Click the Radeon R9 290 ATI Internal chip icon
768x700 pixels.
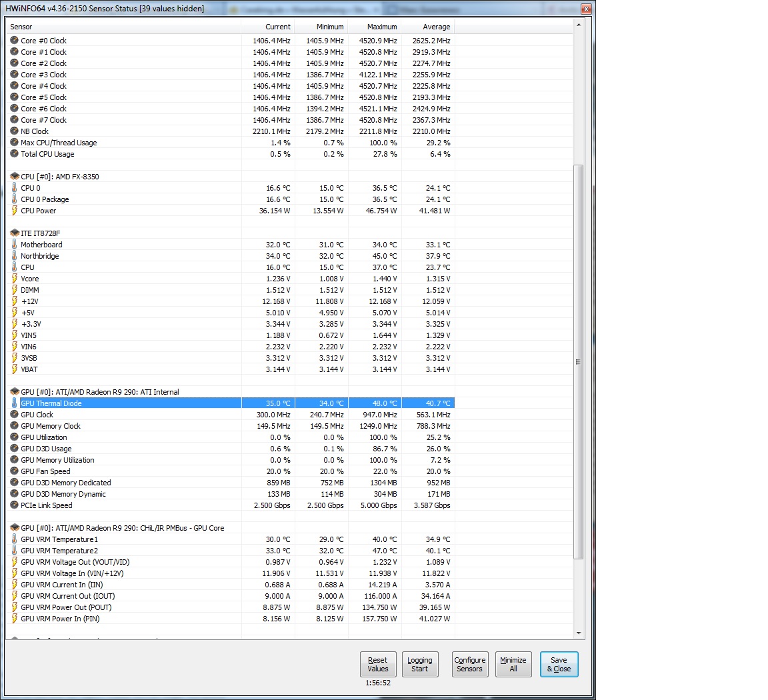point(15,392)
